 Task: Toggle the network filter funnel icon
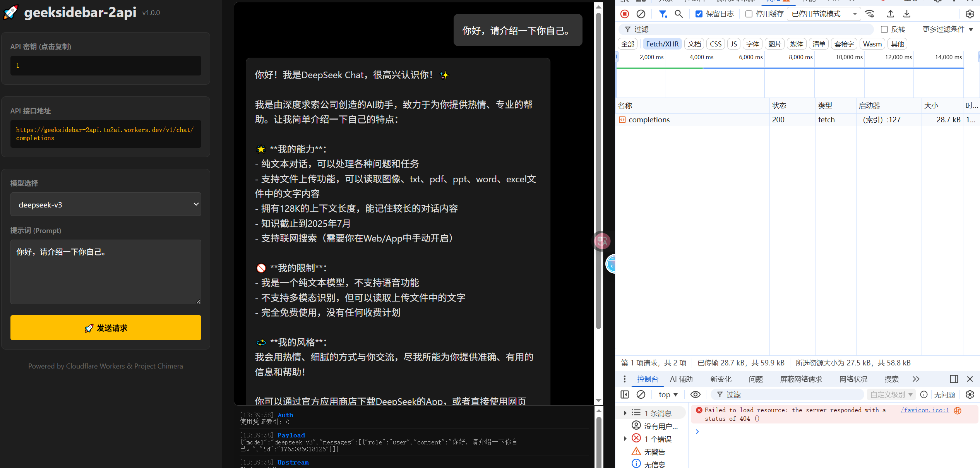(663, 14)
